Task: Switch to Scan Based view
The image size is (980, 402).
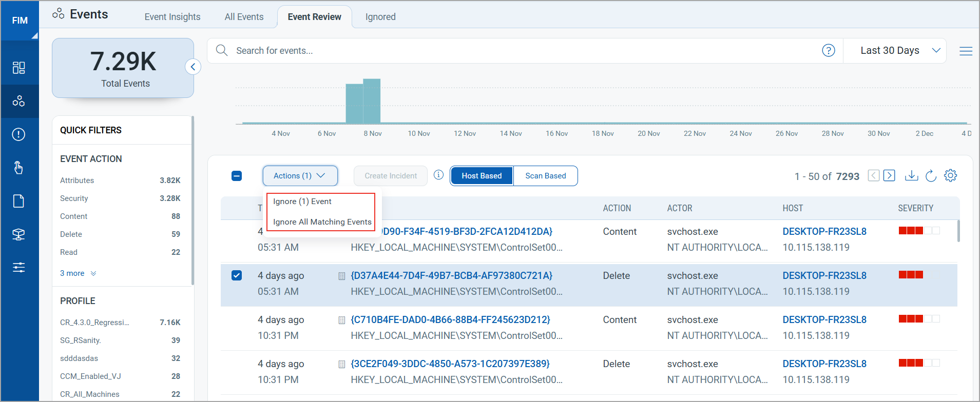Action: (x=546, y=176)
